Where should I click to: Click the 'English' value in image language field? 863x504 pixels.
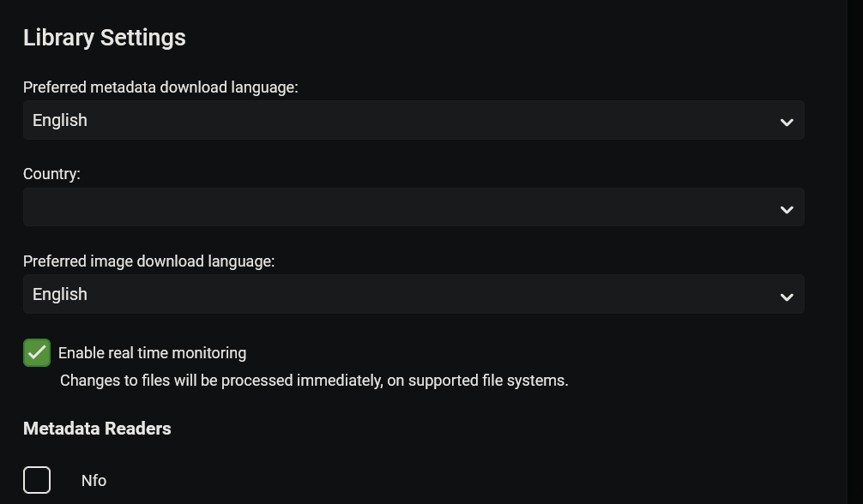60,294
